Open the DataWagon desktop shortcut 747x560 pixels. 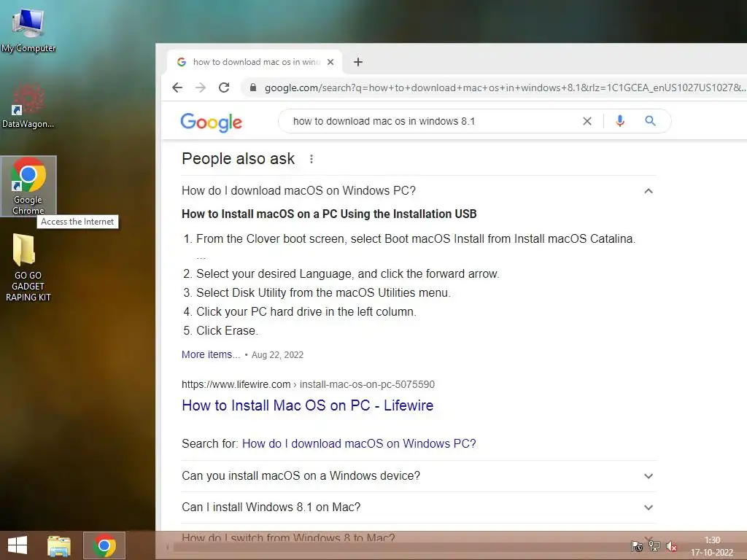click(28, 106)
